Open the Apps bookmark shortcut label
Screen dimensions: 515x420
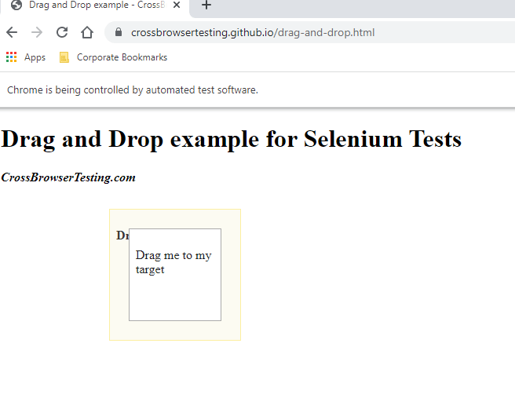(x=35, y=57)
